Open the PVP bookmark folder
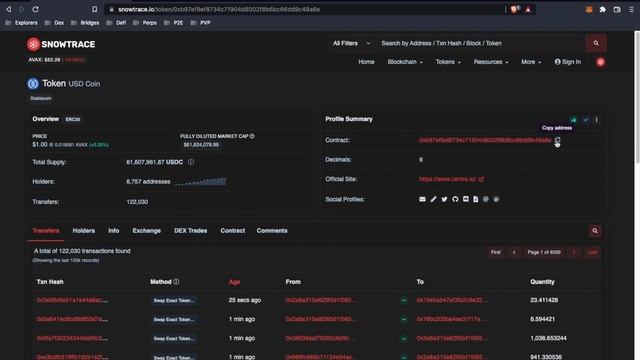 click(200, 23)
